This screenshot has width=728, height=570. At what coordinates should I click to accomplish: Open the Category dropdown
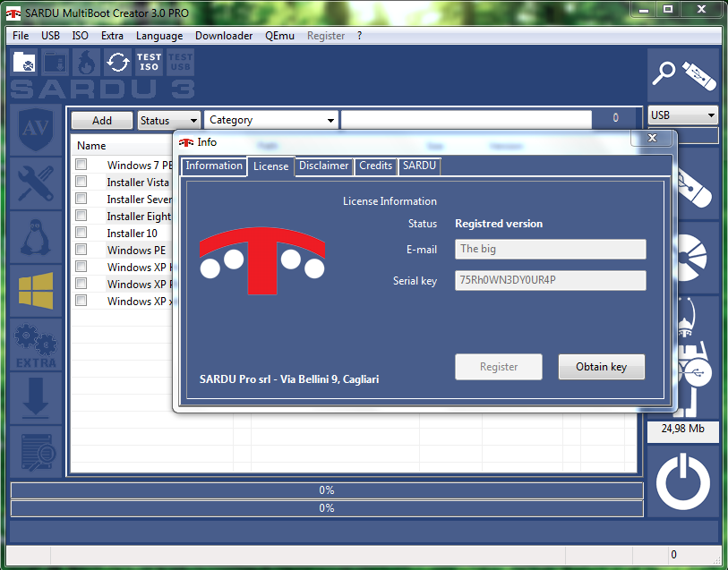point(271,120)
